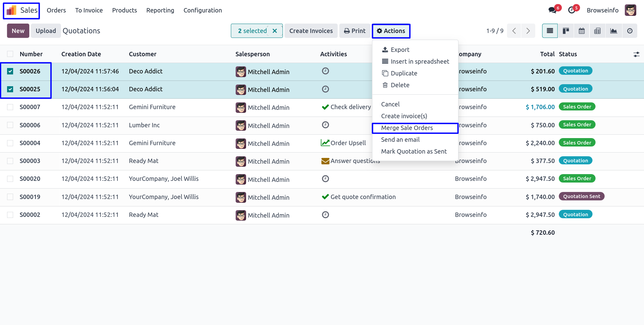Sort by the Customer column header
Viewport: 644px width, 325px height.
(143, 54)
